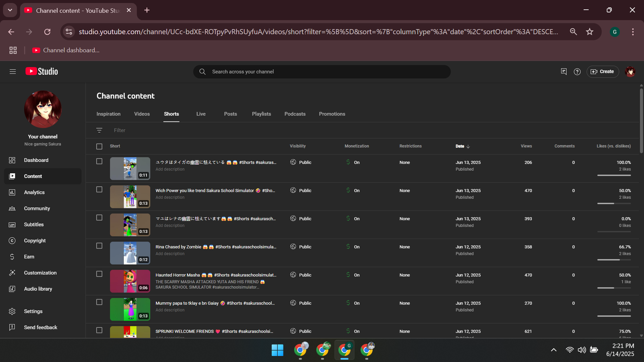The image size is (644, 362).
Task: Click the YouTube Studio logo
Action: (x=42, y=72)
